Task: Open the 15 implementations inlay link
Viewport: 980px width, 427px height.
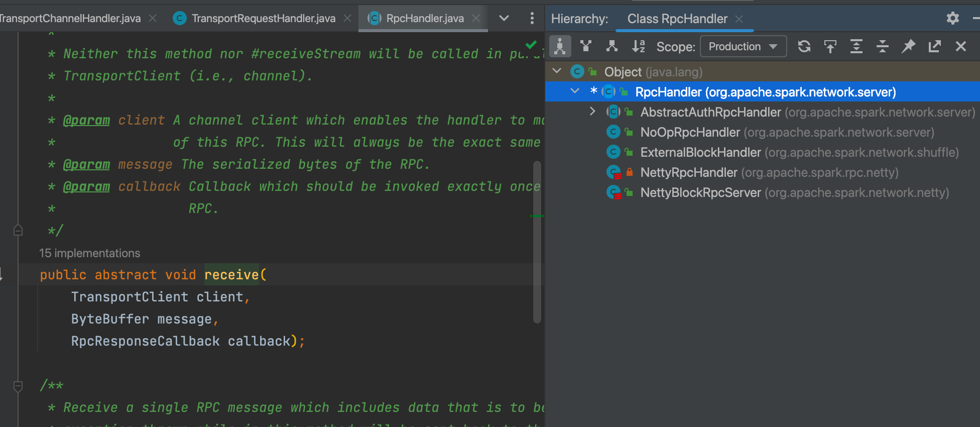Action: [90, 253]
